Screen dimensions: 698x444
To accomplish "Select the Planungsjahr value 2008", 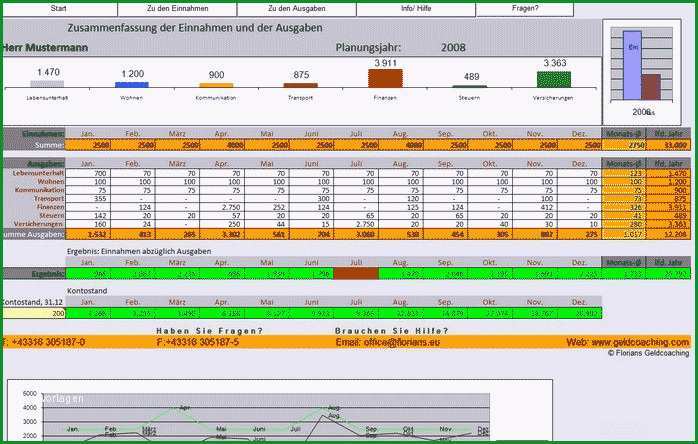I will point(453,48).
